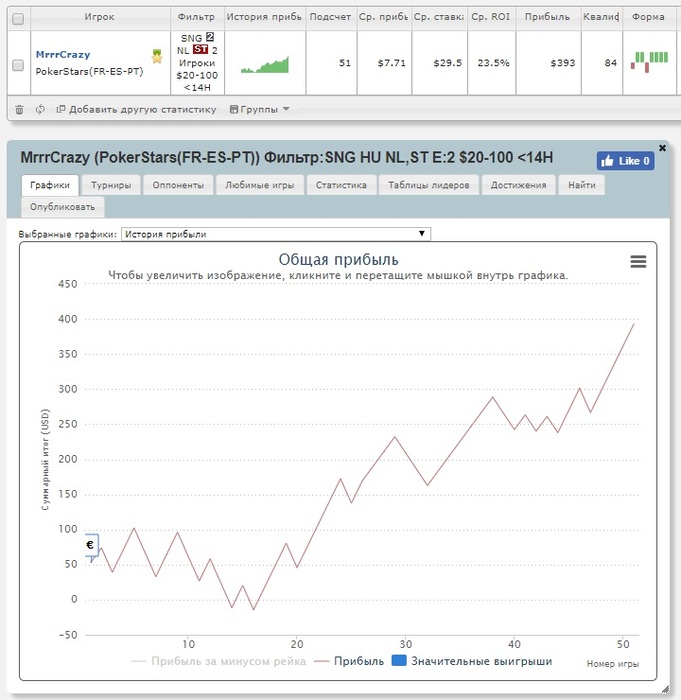Sort by the Прибыль column header
The width and height of the screenshot is (681, 700).
point(547,17)
